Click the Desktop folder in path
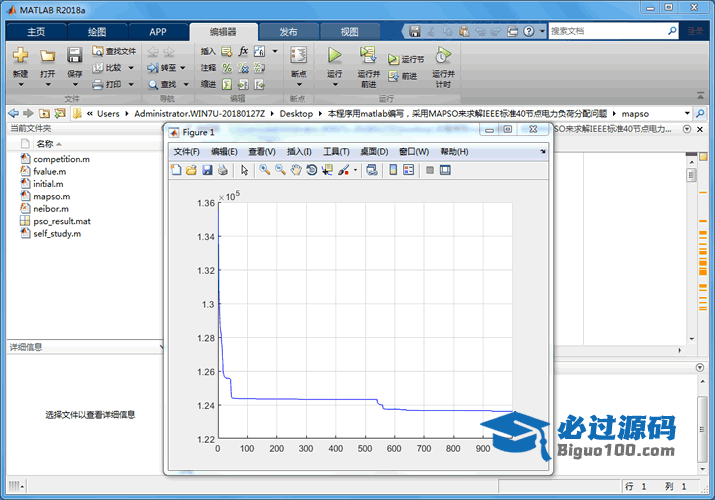Screen dimensions: 715x500 pyautogui.click(x=296, y=113)
